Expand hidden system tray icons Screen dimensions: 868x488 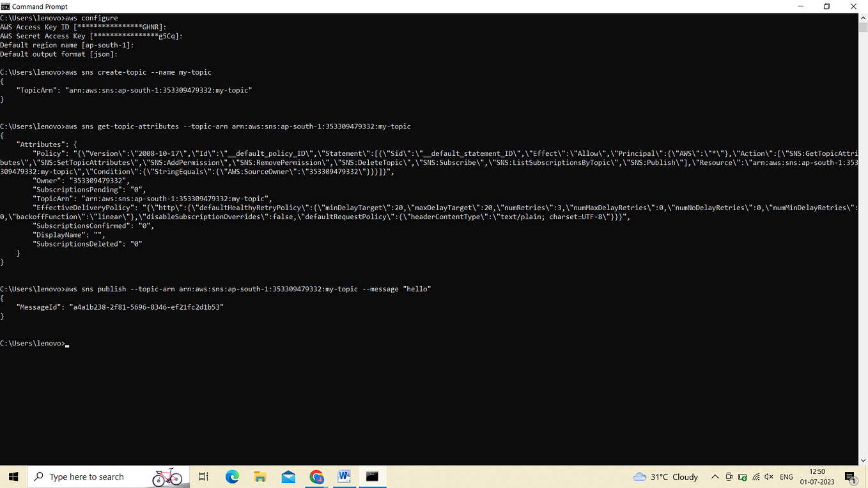click(x=715, y=477)
